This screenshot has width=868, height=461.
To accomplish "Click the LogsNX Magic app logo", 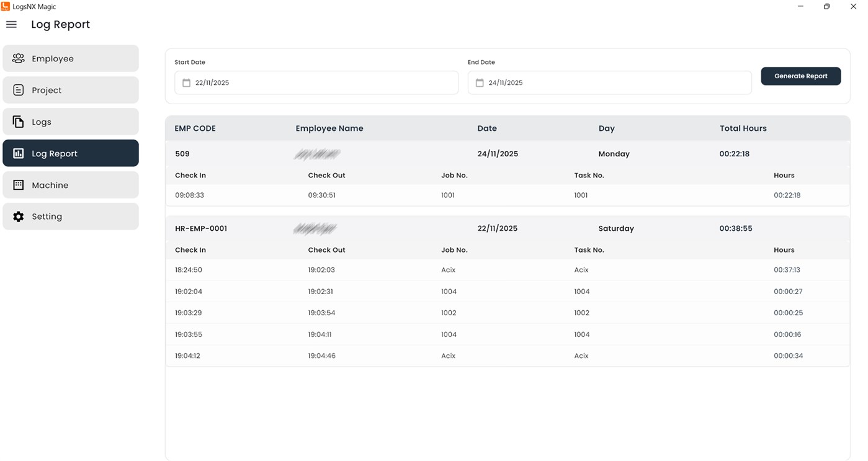I will 6,6.
